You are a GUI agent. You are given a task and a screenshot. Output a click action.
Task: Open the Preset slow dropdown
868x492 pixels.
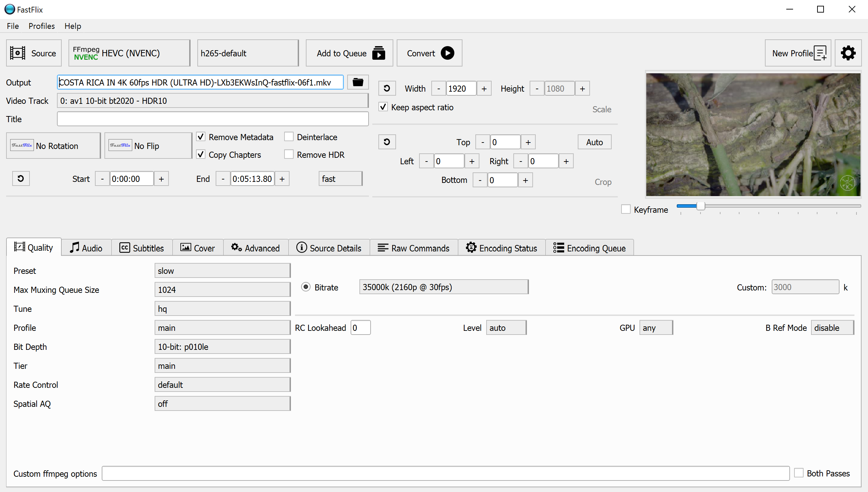pos(222,271)
